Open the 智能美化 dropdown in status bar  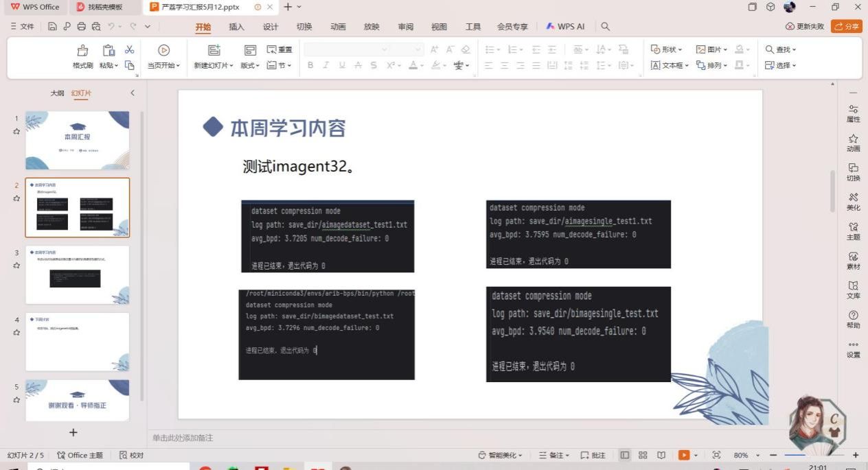click(x=501, y=455)
